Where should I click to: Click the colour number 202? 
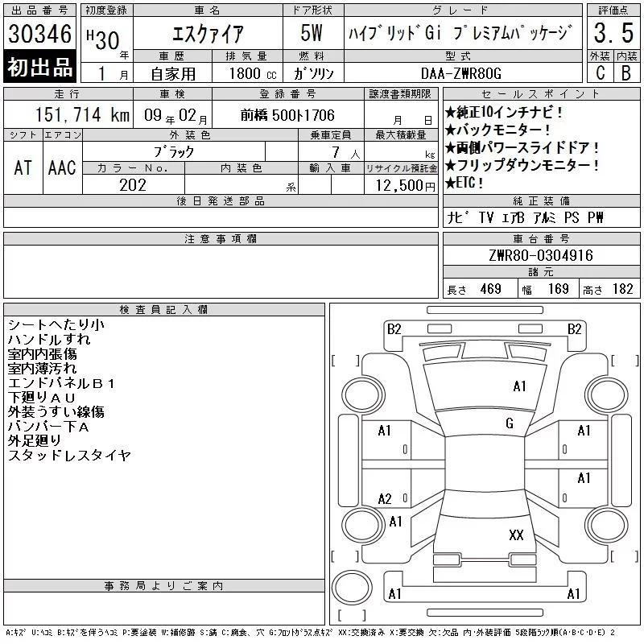coord(133,185)
